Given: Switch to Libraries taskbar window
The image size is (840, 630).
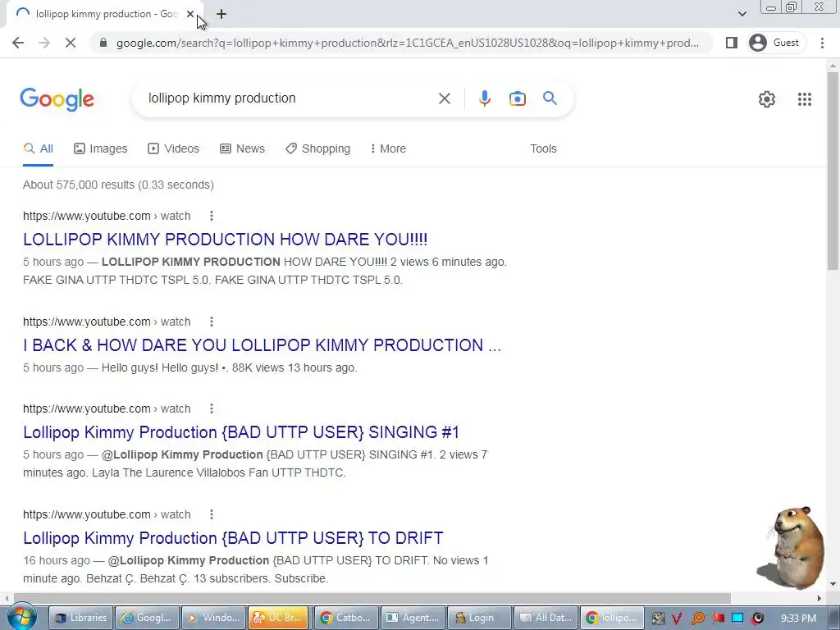Looking at the screenshot, I should (x=81, y=618).
